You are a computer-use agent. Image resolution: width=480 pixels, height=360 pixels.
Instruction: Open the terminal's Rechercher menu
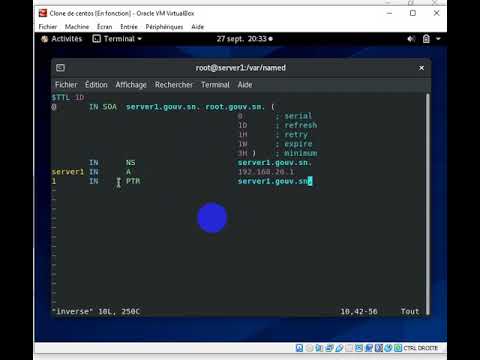174,85
